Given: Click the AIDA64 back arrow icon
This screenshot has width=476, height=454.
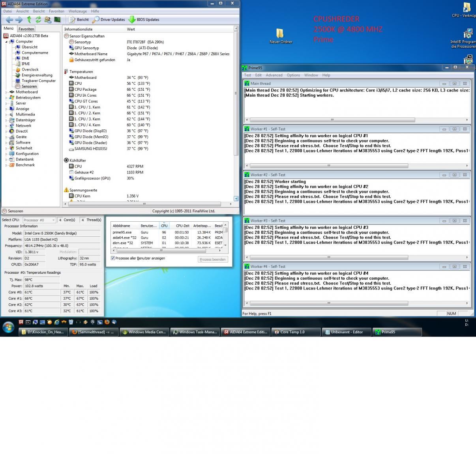Looking at the screenshot, I should [9, 19].
